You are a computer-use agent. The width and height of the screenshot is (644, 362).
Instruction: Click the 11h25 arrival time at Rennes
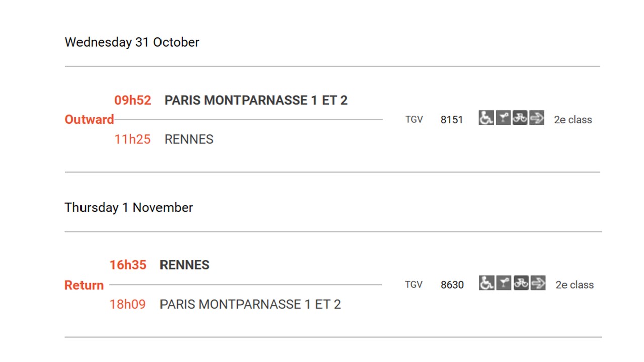pos(132,139)
